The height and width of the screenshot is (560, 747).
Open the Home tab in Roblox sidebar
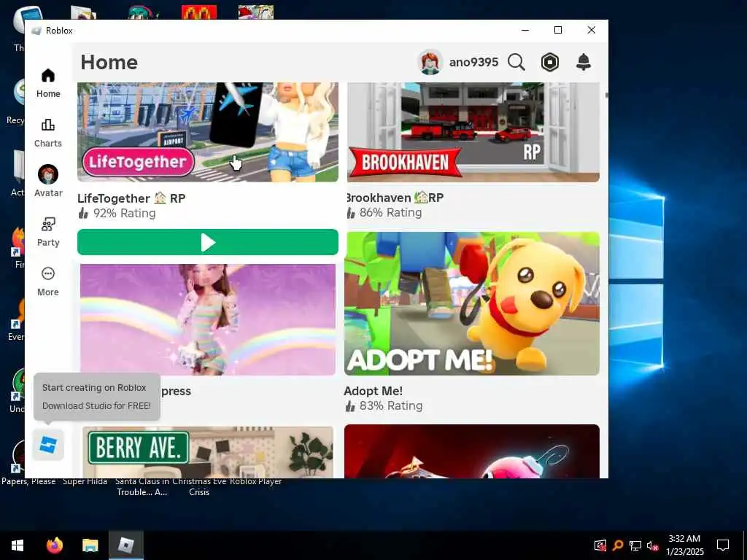tap(48, 83)
